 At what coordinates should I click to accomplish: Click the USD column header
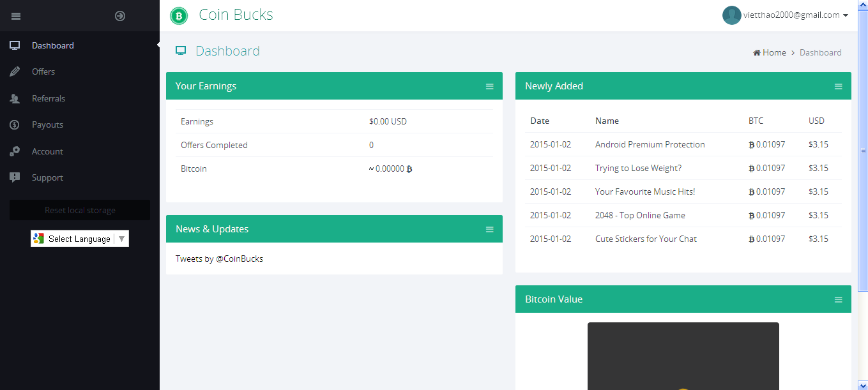[816, 121]
